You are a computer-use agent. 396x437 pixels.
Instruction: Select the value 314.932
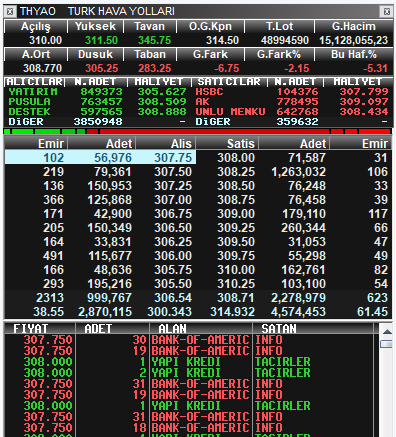(x=232, y=312)
